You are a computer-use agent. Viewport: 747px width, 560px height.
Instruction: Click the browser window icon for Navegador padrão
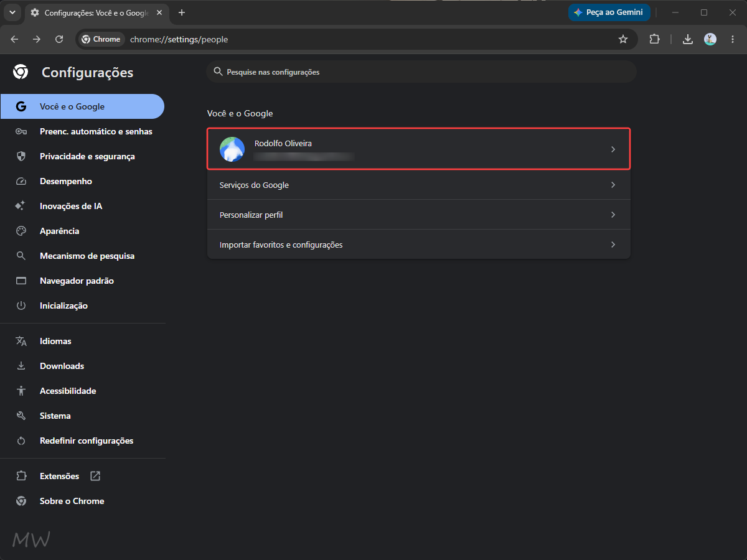pyautogui.click(x=21, y=281)
